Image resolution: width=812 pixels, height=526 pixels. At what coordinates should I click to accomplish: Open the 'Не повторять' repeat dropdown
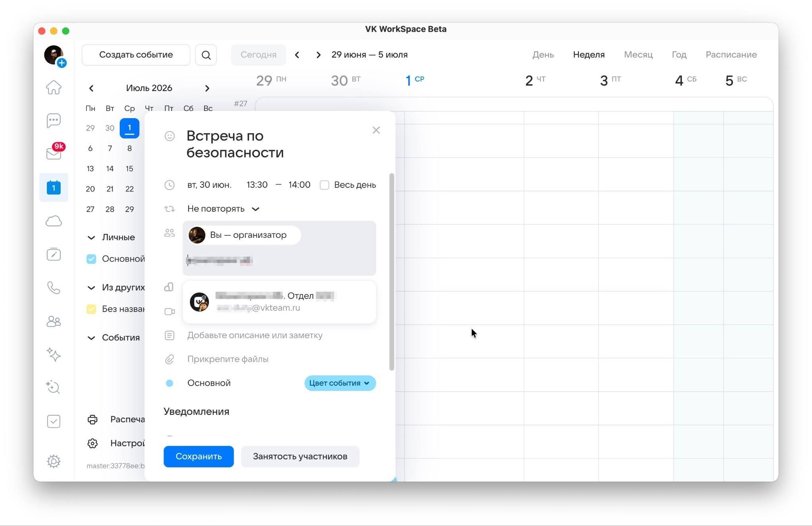pyautogui.click(x=223, y=209)
